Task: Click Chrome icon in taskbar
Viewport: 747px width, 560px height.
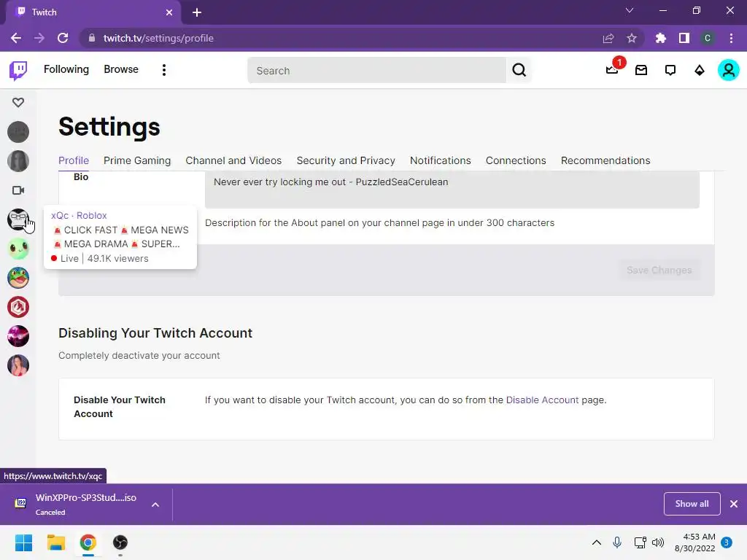Action: click(88, 542)
